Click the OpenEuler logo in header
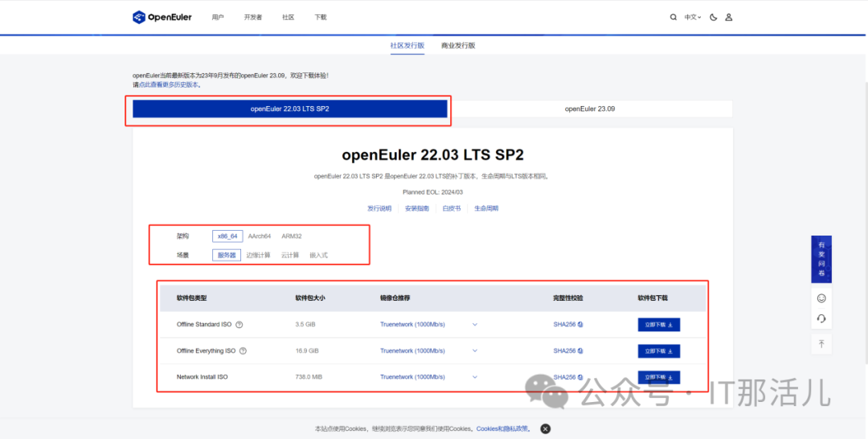868x439 pixels. point(162,17)
